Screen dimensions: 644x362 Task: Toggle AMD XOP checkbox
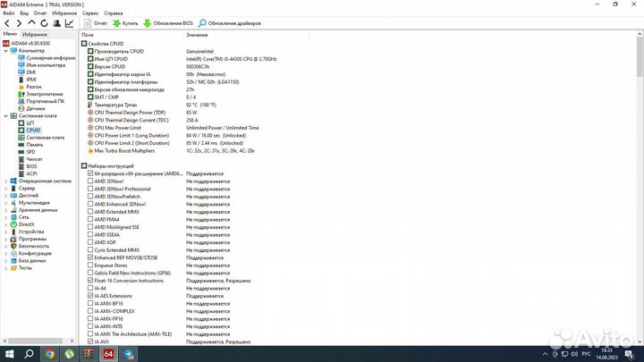pos(90,242)
